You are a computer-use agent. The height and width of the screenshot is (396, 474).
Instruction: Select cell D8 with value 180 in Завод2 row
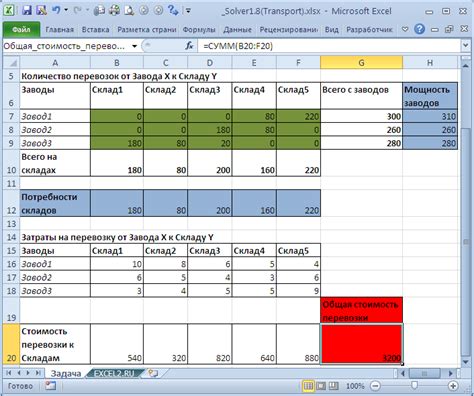click(x=210, y=130)
